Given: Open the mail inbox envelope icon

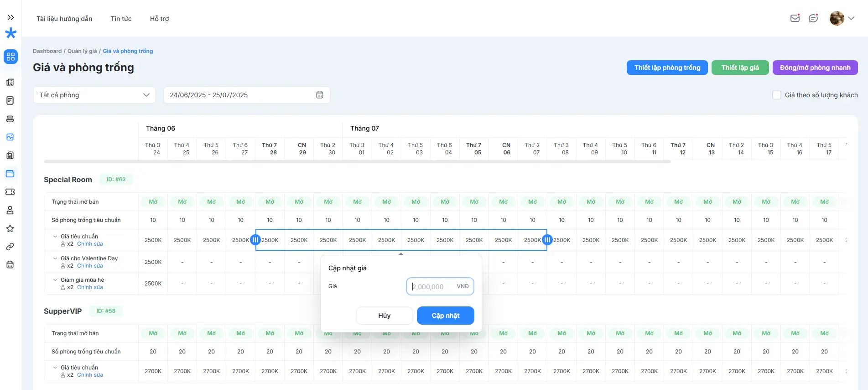Looking at the screenshot, I should (x=795, y=18).
